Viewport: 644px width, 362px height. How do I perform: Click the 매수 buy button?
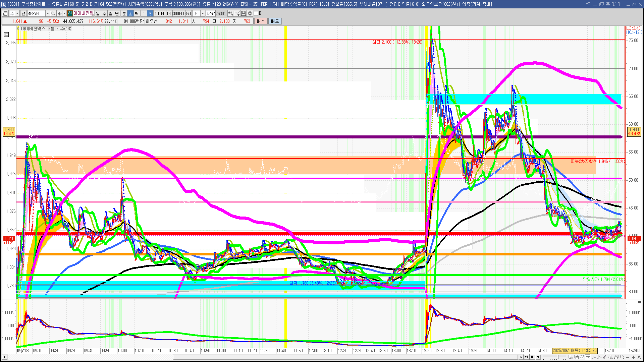(x=261, y=21)
